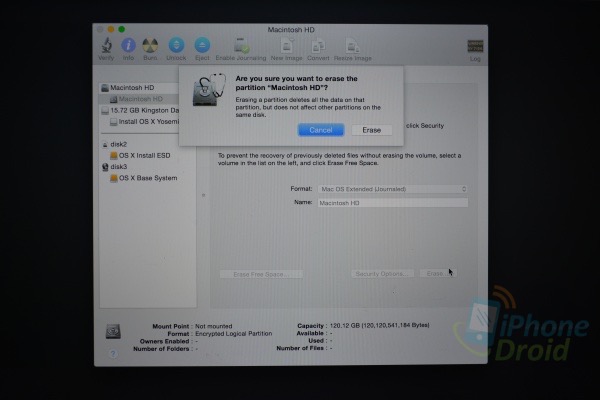The image size is (600, 400).
Task: Click the help question mark button
Action: pos(113,353)
